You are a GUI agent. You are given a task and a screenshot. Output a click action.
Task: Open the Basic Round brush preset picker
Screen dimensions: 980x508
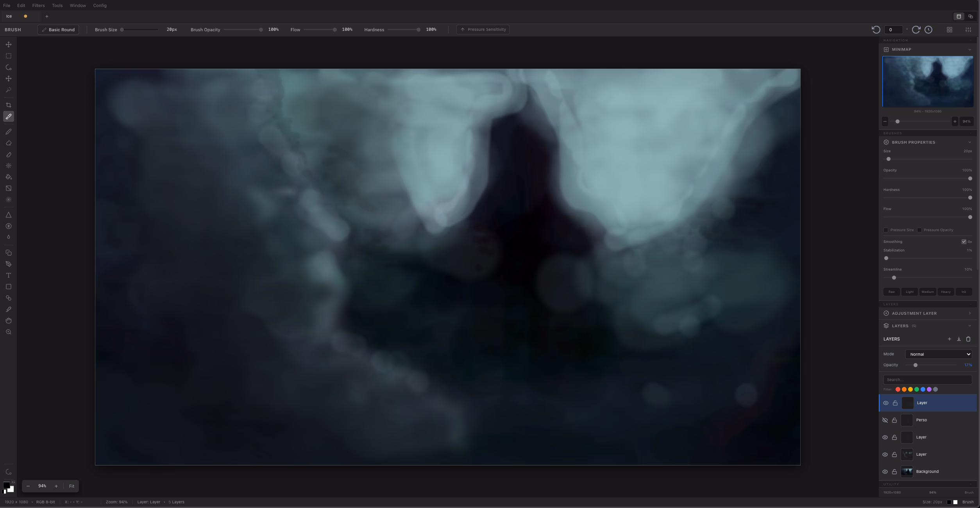pyautogui.click(x=58, y=30)
